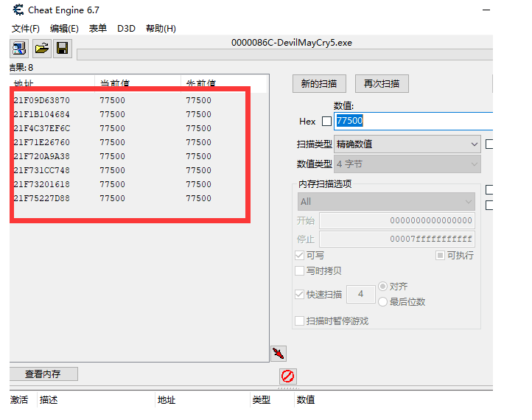Click the 开始 address field
The width and height of the screenshot is (532, 420).
tap(397, 220)
